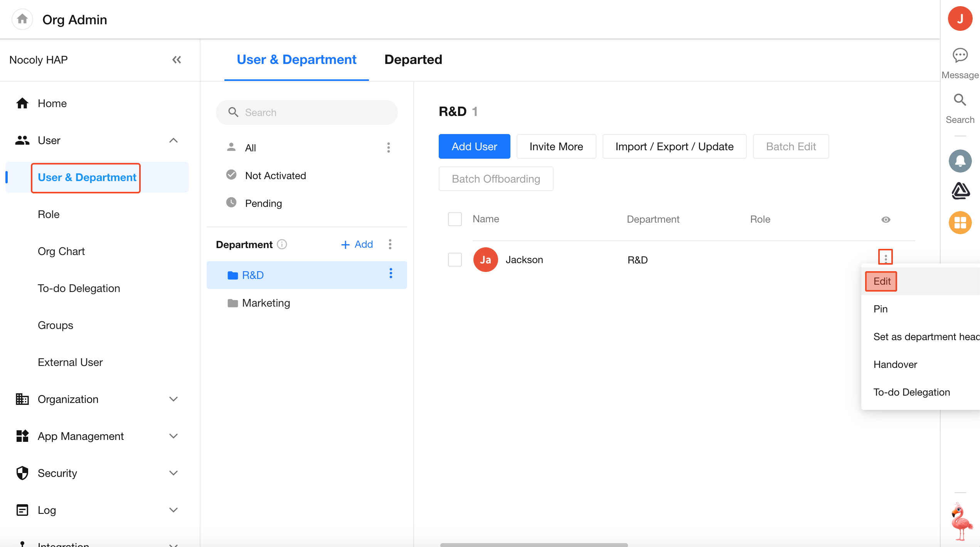Select Jackson's row checkbox
Screen dimensions: 980x547
point(455,260)
